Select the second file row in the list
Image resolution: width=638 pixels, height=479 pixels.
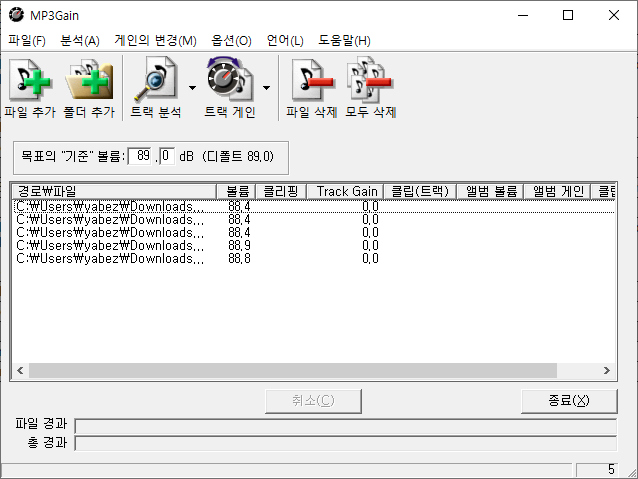[314, 220]
